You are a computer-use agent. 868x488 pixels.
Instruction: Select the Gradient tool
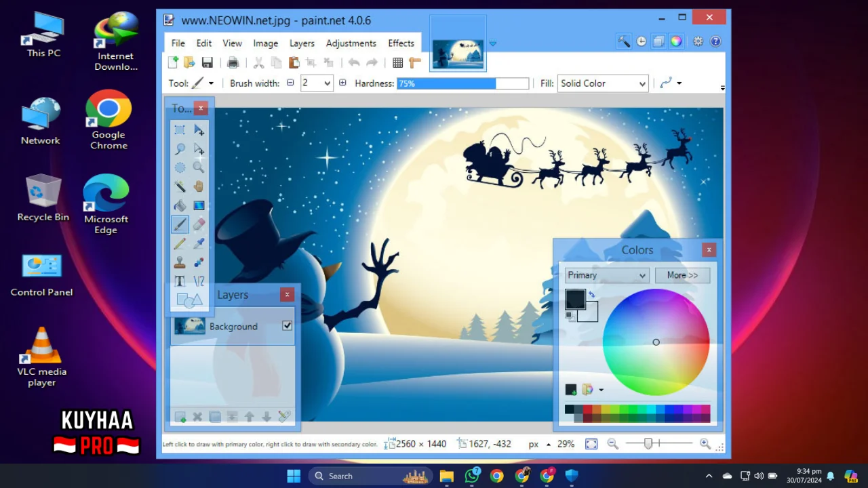199,205
